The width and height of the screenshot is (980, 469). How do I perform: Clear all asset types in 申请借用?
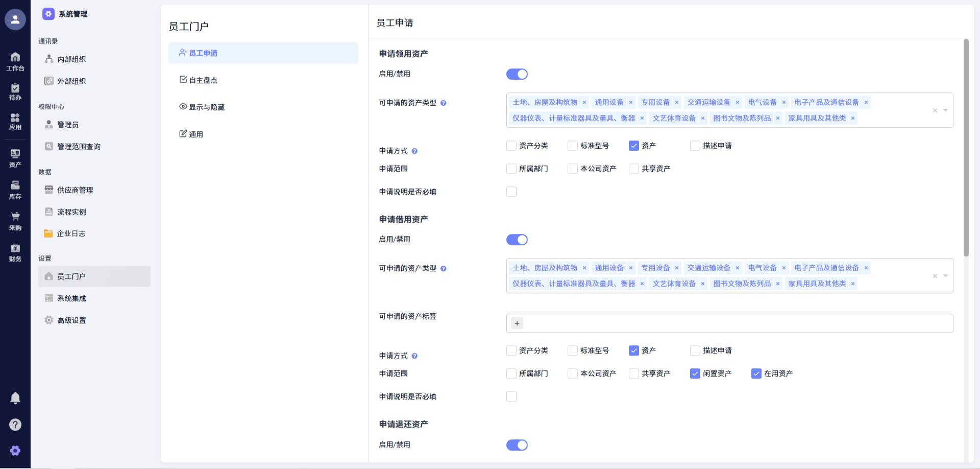click(x=935, y=276)
